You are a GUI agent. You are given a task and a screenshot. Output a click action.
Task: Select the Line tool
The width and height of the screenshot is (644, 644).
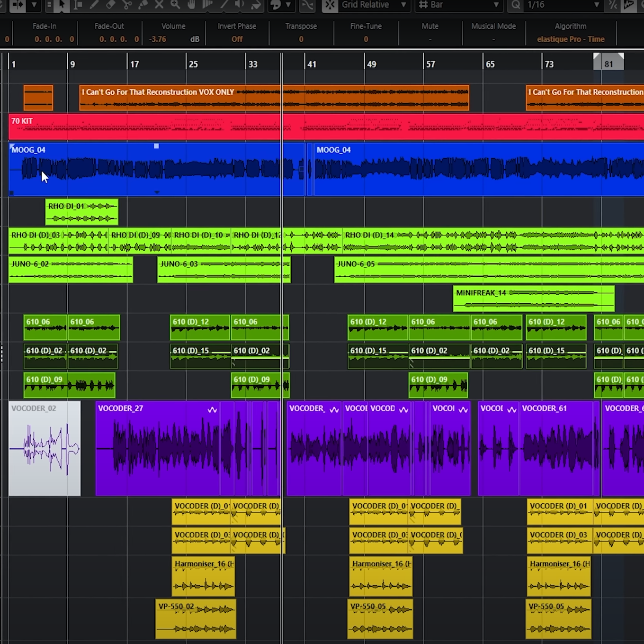(x=224, y=5)
